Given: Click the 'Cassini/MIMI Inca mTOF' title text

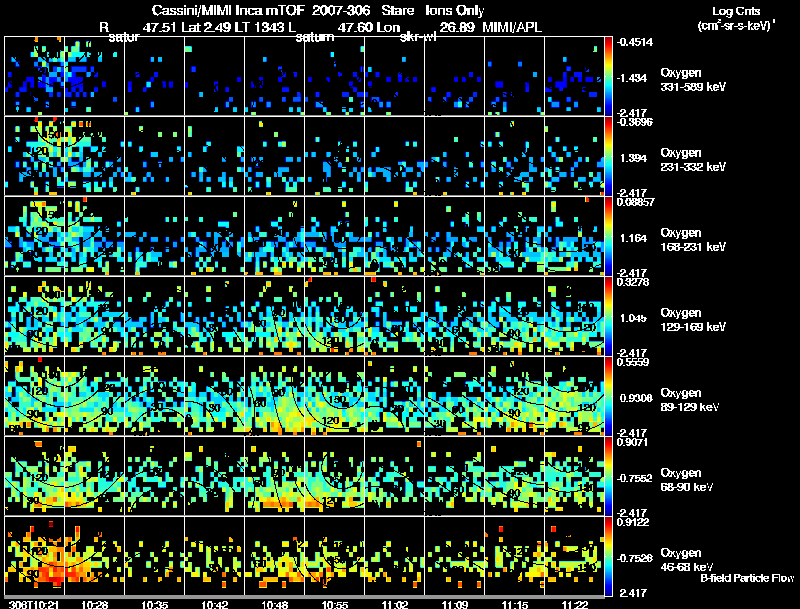Looking at the screenshot, I should [x=228, y=10].
